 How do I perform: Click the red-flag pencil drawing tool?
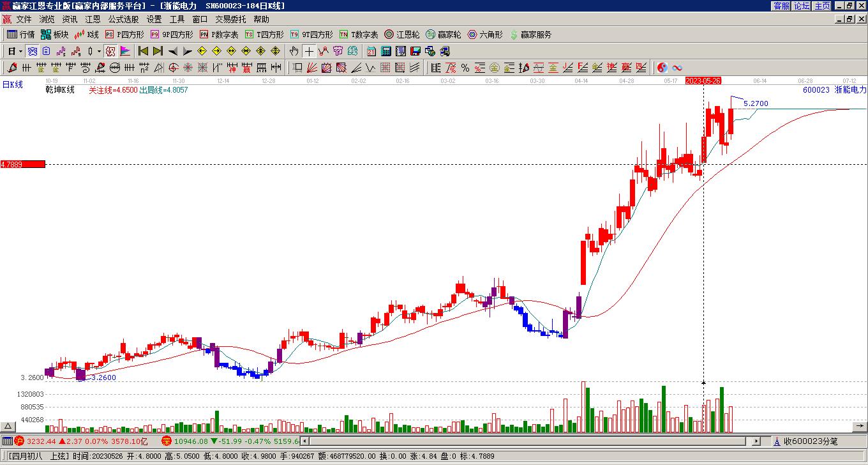tap(12, 68)
